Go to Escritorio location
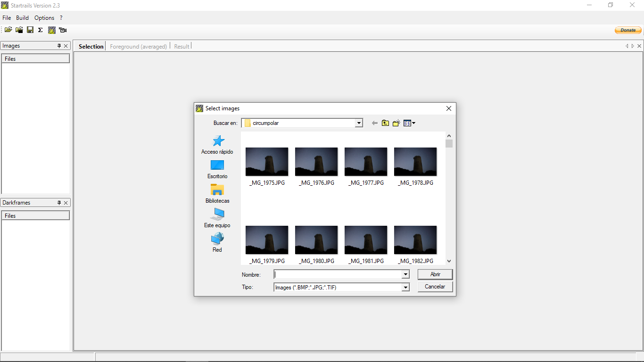This screenshot has height=362, width=644. [x=217, y=169]
